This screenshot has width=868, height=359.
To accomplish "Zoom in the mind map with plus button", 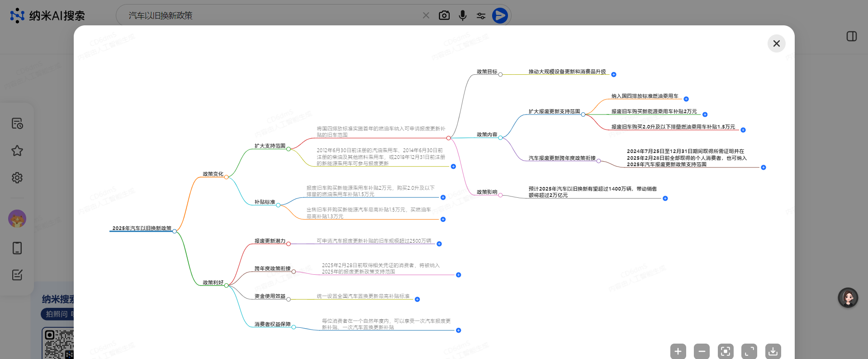I will click(x=678, y=351).
